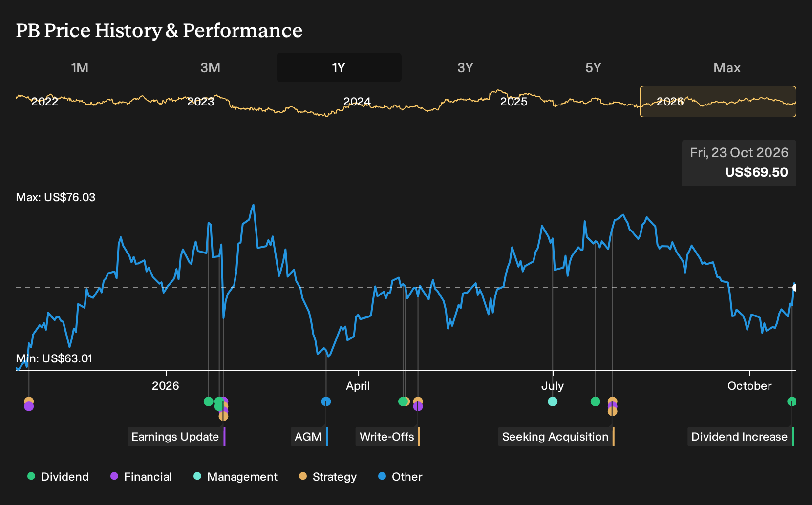The image size is (812, 505).
Task: Jump to 2023 on overview timeline
Action: pyautogui.click(x=200, y=102)
